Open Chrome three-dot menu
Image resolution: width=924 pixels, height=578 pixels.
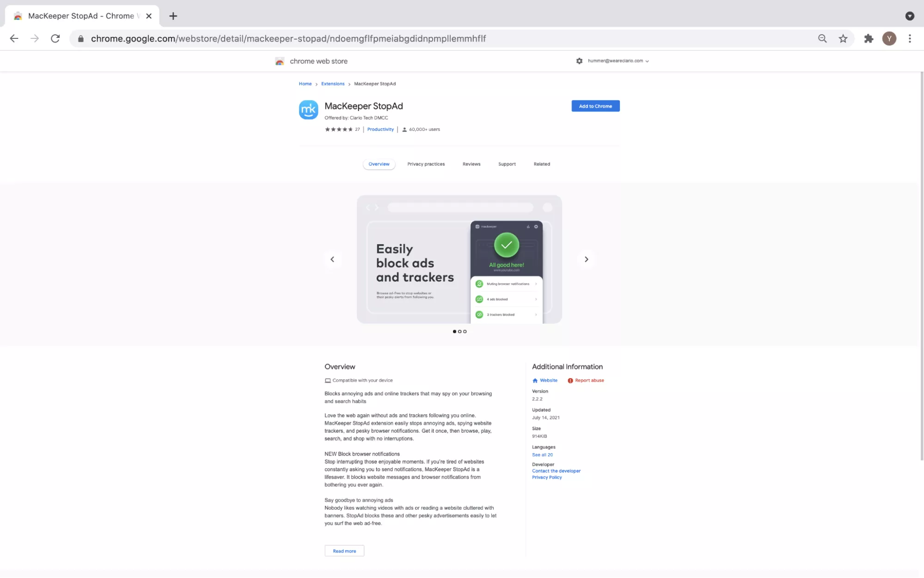click(910, 39)
